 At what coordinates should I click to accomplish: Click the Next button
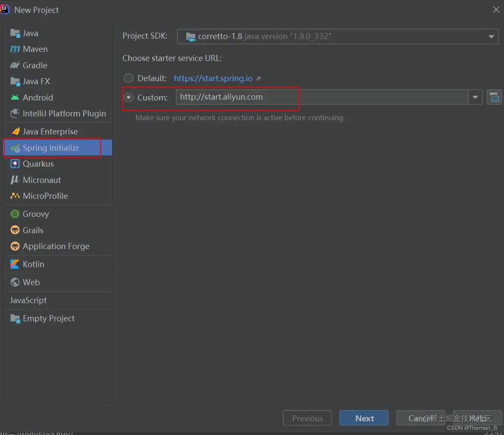click(364, 418)
